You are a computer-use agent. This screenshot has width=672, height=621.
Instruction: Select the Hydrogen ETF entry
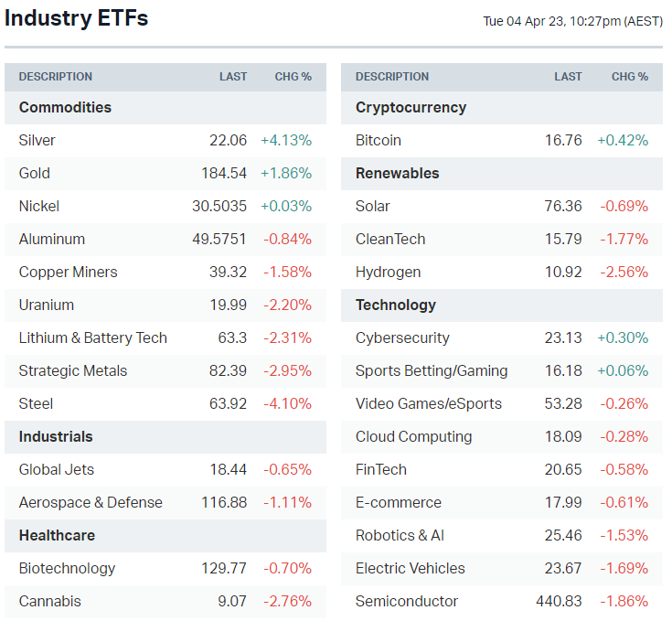(x=389, y=273)
